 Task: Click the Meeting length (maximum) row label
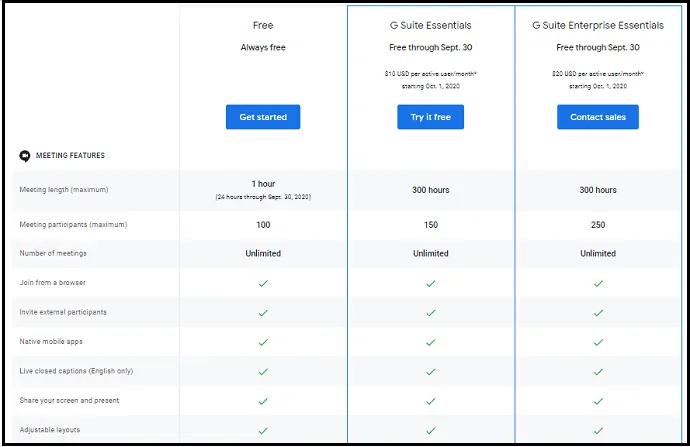pos(63,190)
